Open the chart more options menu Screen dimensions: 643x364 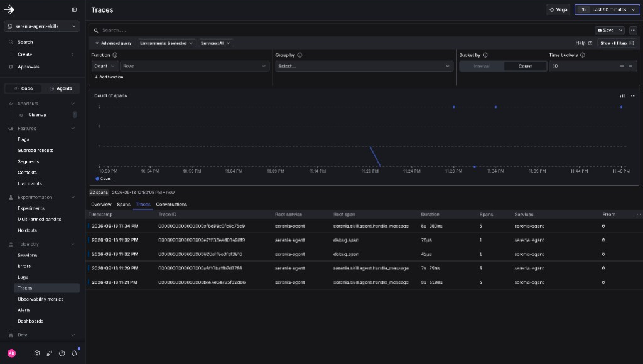click(x=633, y=95)
